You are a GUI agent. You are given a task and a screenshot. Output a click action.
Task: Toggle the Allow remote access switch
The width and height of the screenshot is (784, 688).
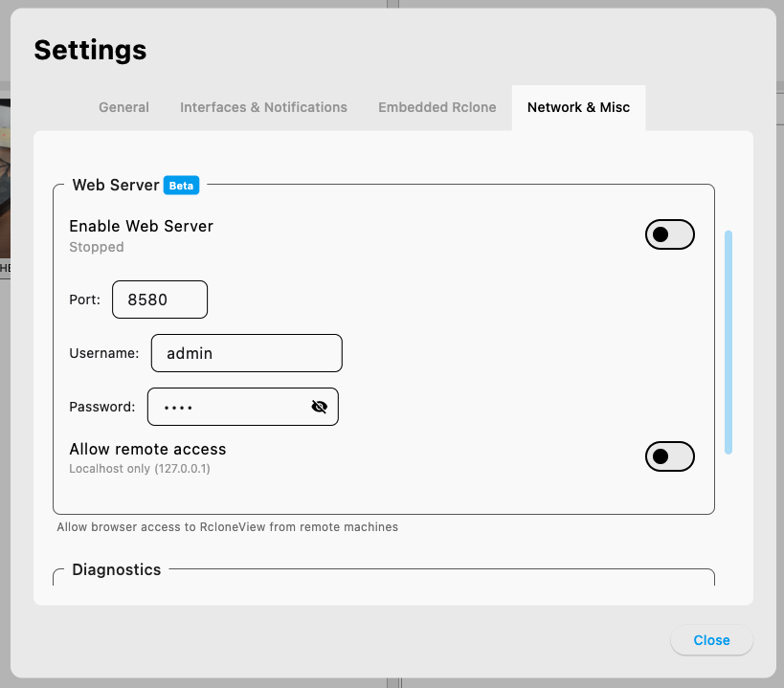[669, 456]
